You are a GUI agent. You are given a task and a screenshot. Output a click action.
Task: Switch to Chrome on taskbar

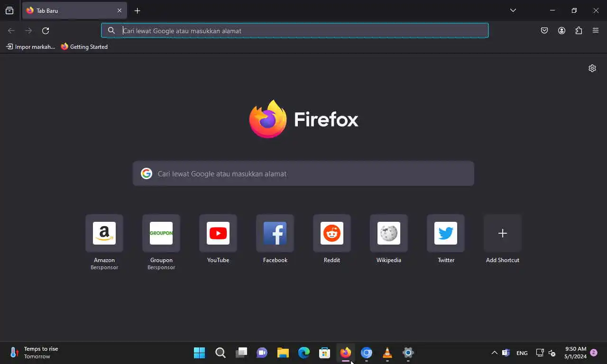(x=367, y=353)
